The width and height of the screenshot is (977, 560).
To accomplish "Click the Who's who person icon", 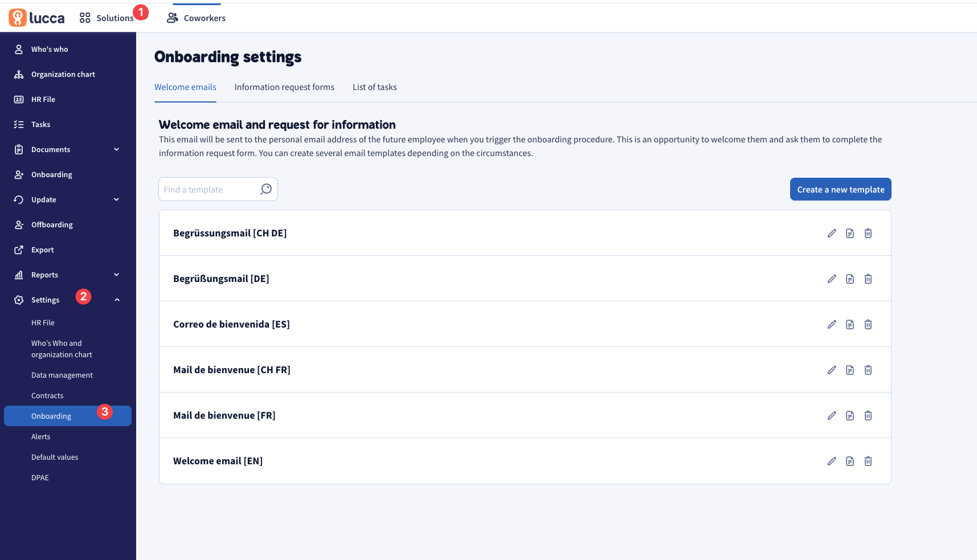I will point(19,49).
